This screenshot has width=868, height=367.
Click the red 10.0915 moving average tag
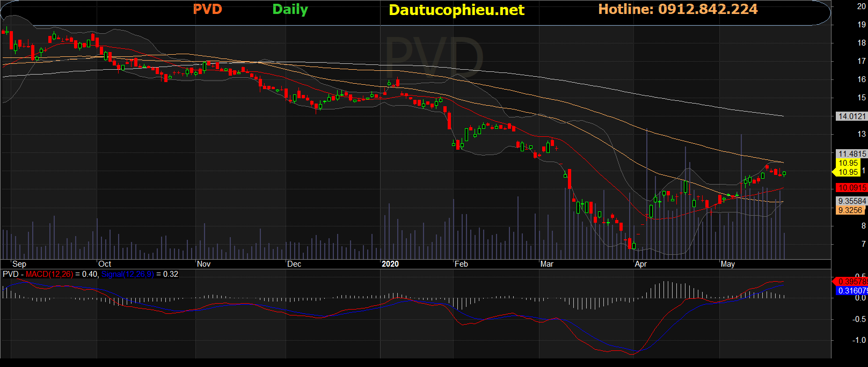pos(852,188)
